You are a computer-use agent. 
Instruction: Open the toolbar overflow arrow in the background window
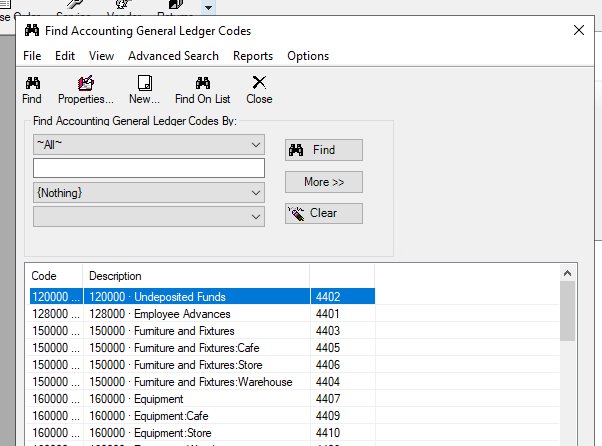pos(208,8)
